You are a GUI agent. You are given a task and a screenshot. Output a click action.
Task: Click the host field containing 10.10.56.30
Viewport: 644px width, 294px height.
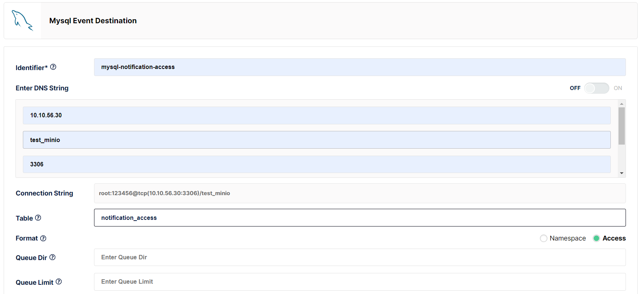[316, 115]
